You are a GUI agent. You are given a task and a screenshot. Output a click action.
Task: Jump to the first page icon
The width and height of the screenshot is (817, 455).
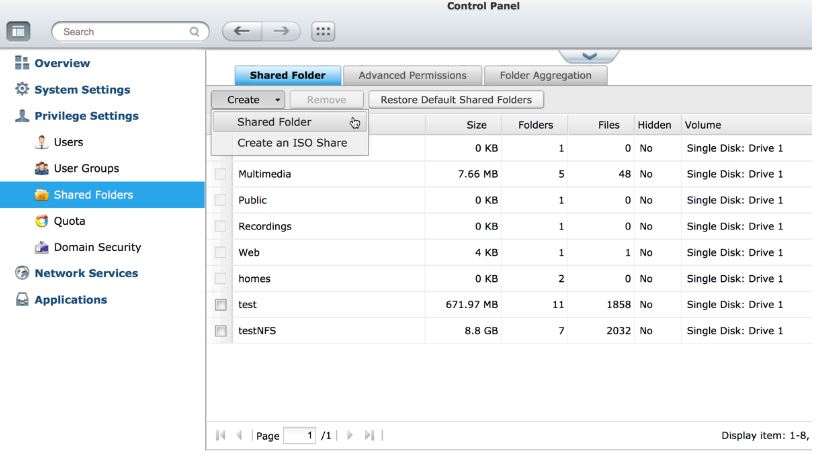pyautogui.click(x=220, y=435)
